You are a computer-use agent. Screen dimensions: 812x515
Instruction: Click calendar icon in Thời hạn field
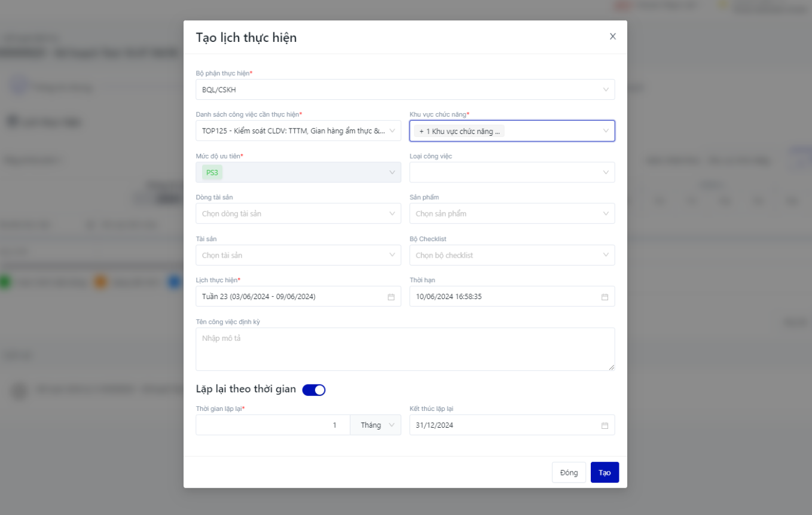click(x=605, y=297)
